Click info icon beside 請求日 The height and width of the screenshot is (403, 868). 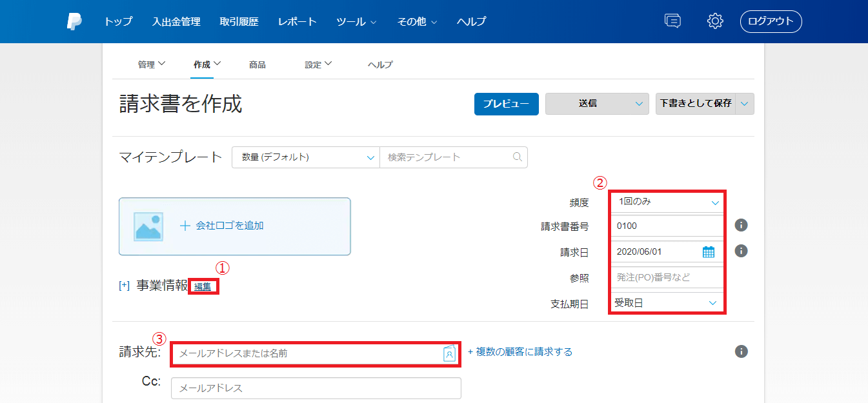click(742, 250)
